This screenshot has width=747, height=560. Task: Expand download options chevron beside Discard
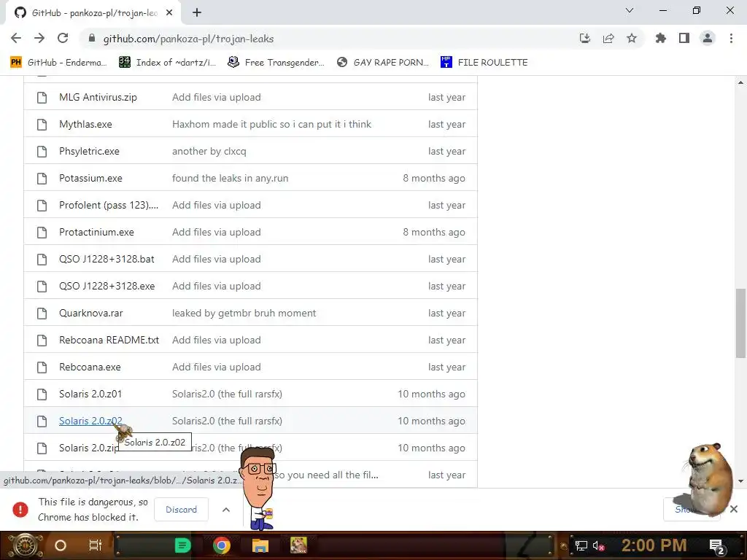(226, 510)
